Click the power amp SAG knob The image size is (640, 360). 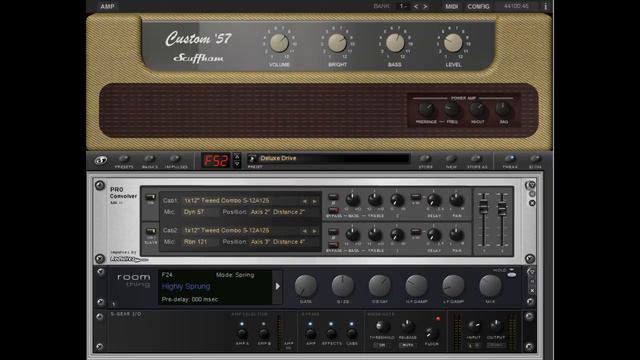[504, 109]
